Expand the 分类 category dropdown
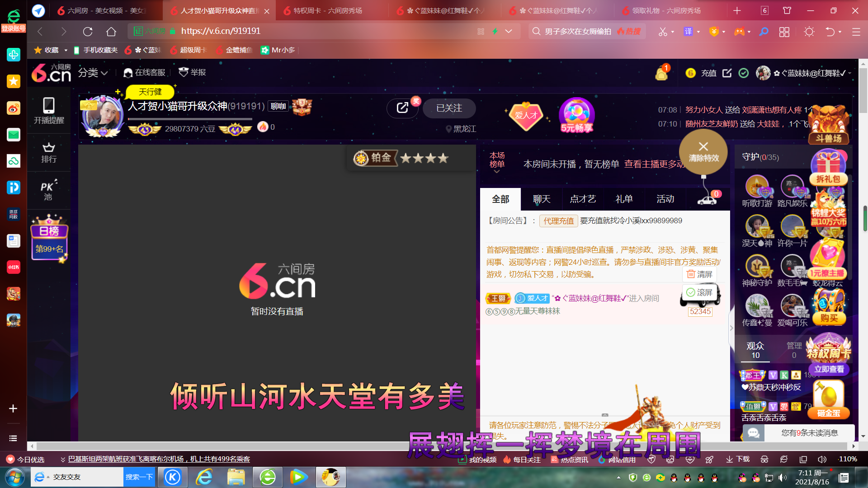This screenshot has width=868, height=488. tap(93, 73)
